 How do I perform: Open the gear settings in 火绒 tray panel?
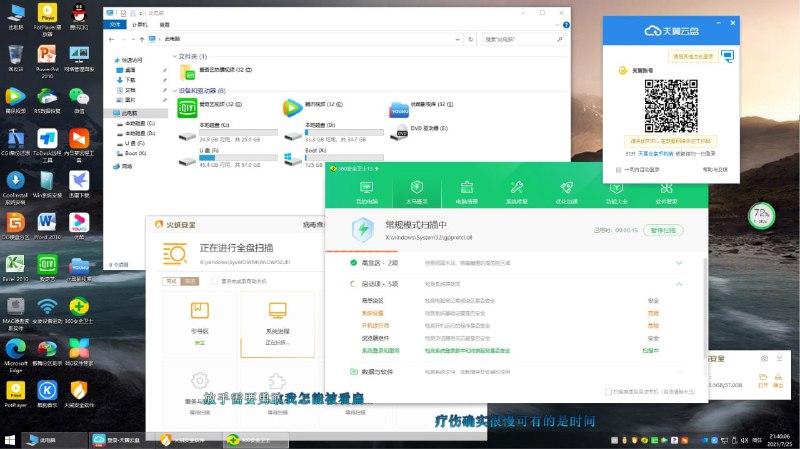click(764, 359)
